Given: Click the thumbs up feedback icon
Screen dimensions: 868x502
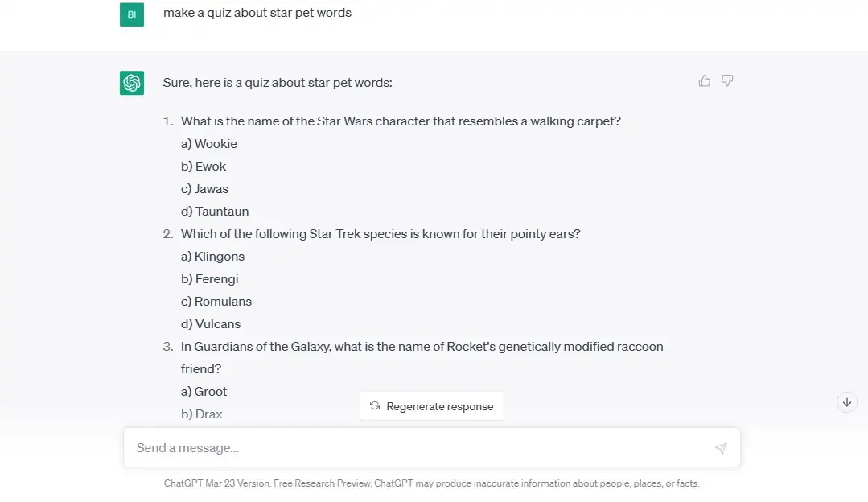Looking at the screenshot, I should (705, 81).
